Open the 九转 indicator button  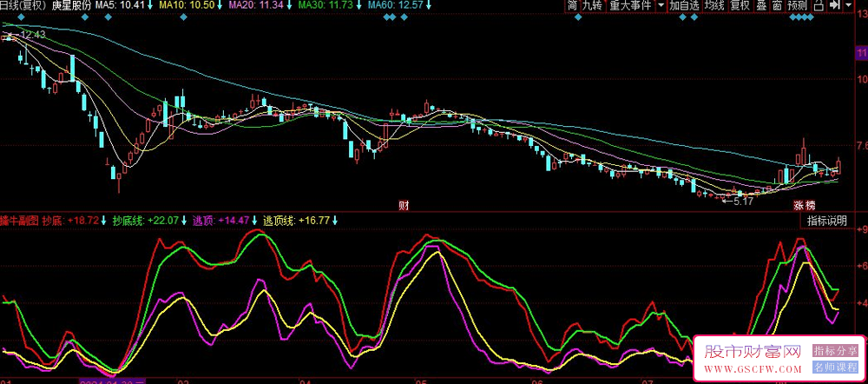point(592,5)
